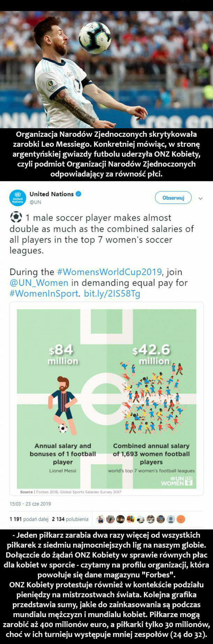Open the Messi photo at top

(106, 70)
